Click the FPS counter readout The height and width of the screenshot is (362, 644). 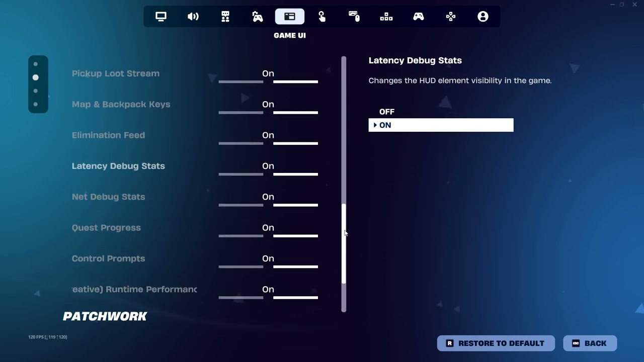coord(47,337)
